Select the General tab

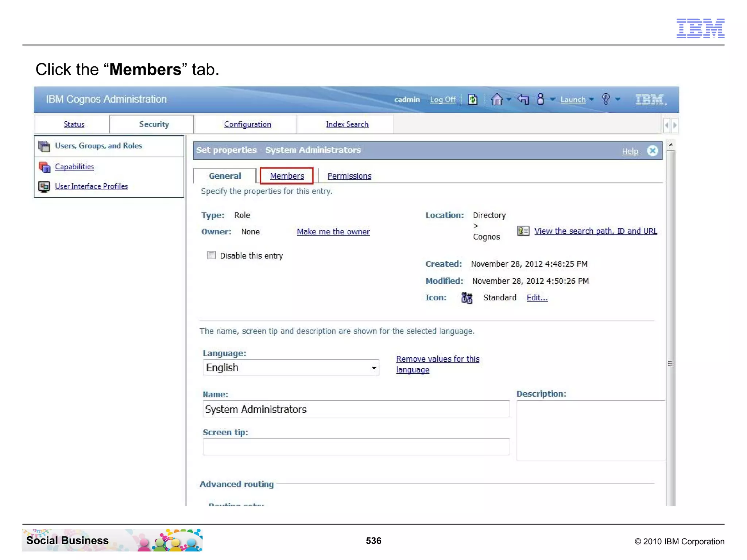pyautogui.click(x=225, y=176)
